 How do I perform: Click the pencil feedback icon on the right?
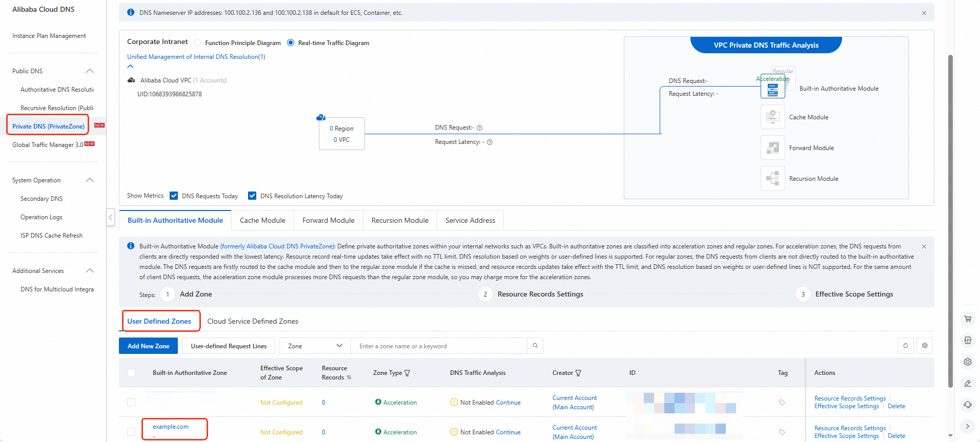pyautogui.click(x=968, y=383)
